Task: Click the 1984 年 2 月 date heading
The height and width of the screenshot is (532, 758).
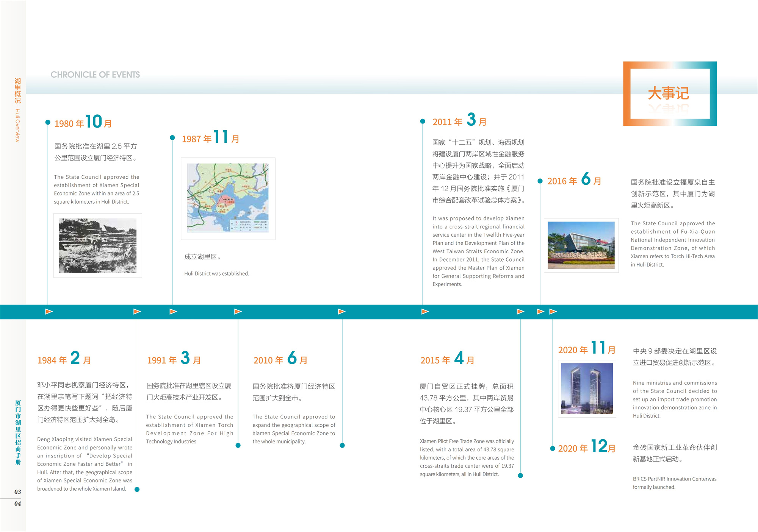Action: click(64, 358)
